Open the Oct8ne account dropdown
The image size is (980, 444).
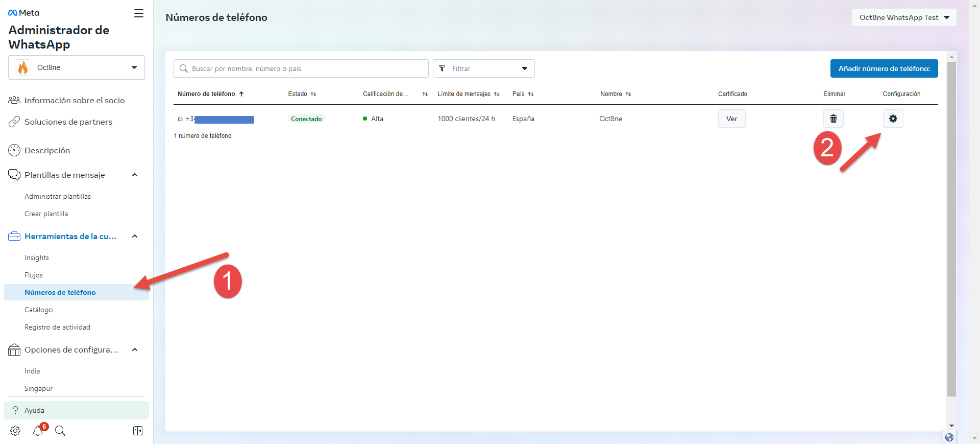click(77, 67)
